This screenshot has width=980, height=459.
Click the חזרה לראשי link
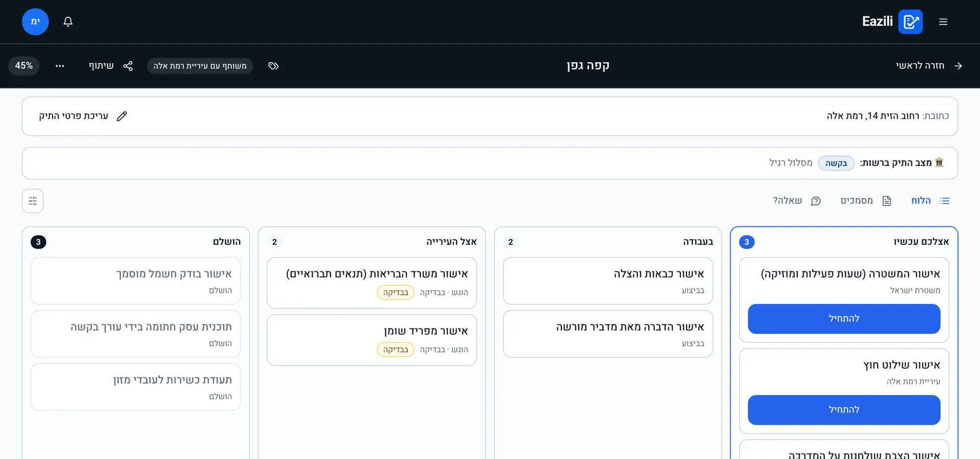pyautogui.click(x=929, y=66)
